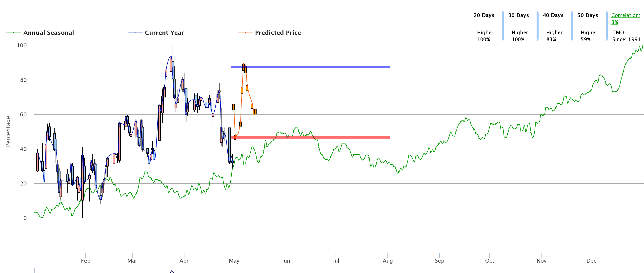Click the Higher 83% value
The image size is (644, 273).
(554, 36)
